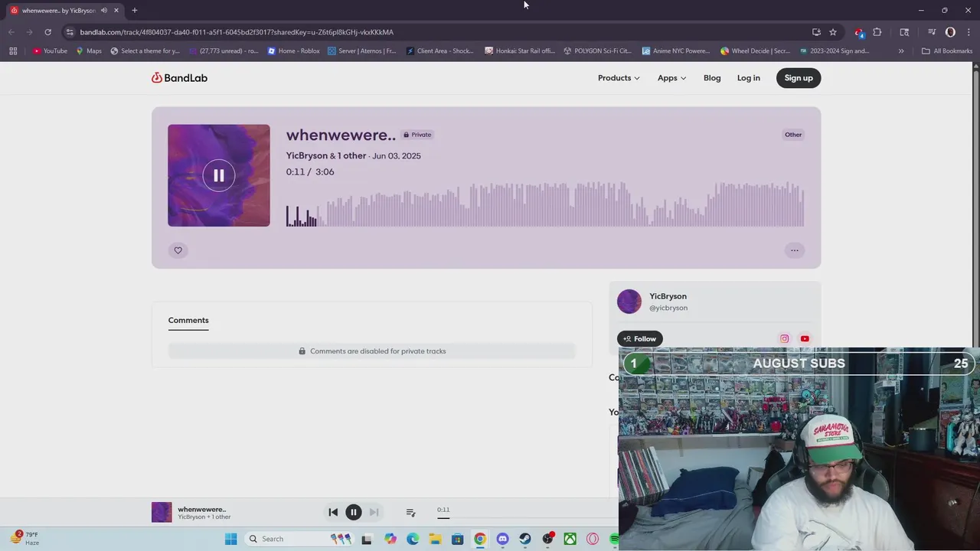
Task: Open YicBryson's Instagram icon
Action: (x=784, y=338)
